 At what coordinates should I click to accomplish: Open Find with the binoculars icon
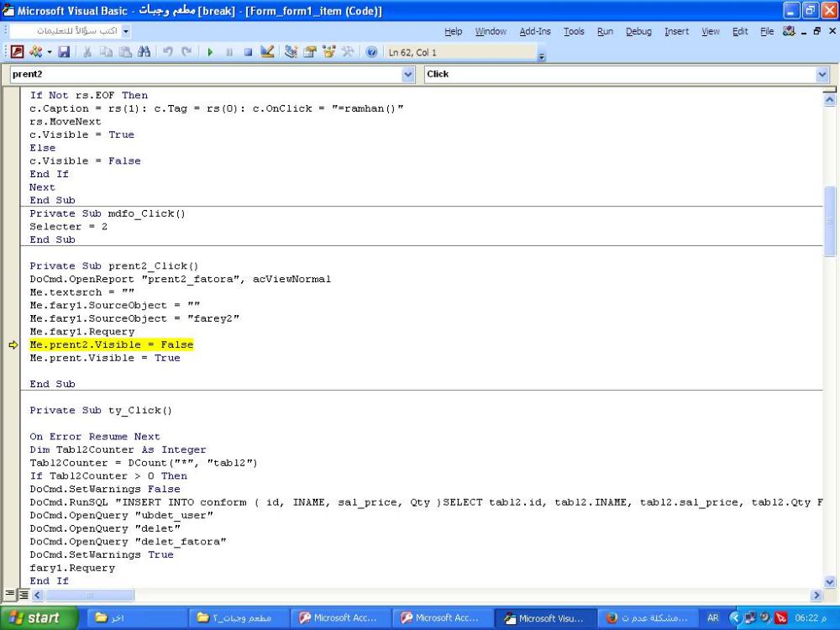144,52
